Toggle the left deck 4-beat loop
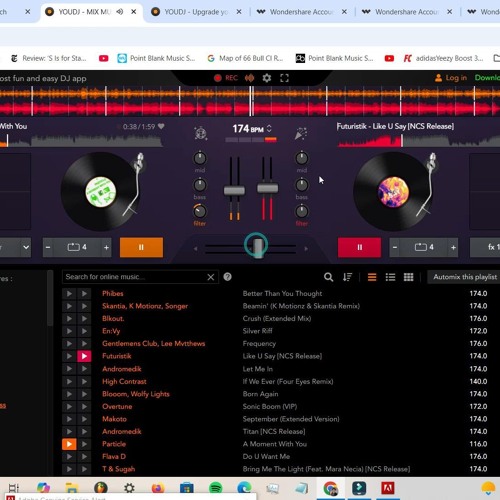The width and height of the screenshot is (500, 500). (77, 247)
